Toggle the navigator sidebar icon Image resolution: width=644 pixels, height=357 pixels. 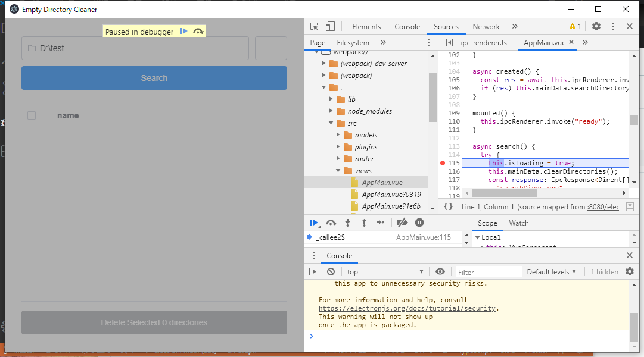click(x=448, y=43)
